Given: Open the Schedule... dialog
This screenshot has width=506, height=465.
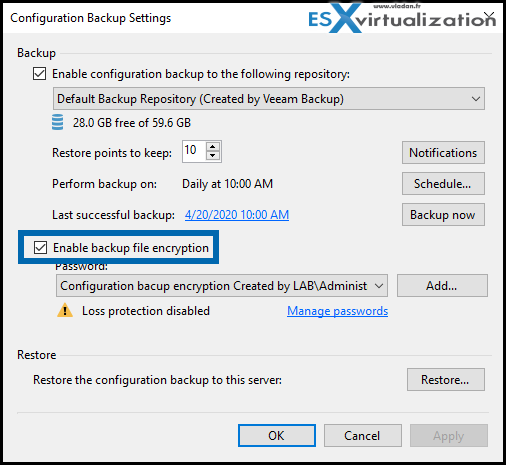Looking at the screenshot, I should (x=443, y=184).
